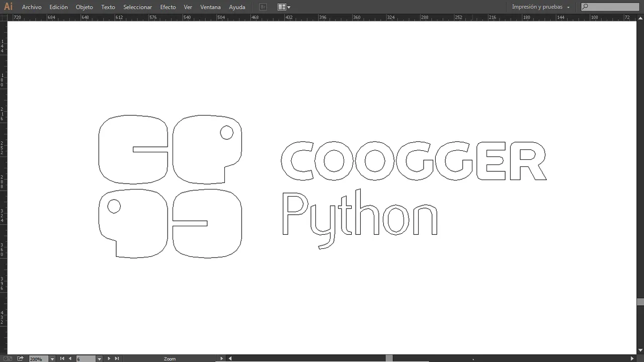Go to first artboard
This screenshot has width=644, height=362.
62,358
